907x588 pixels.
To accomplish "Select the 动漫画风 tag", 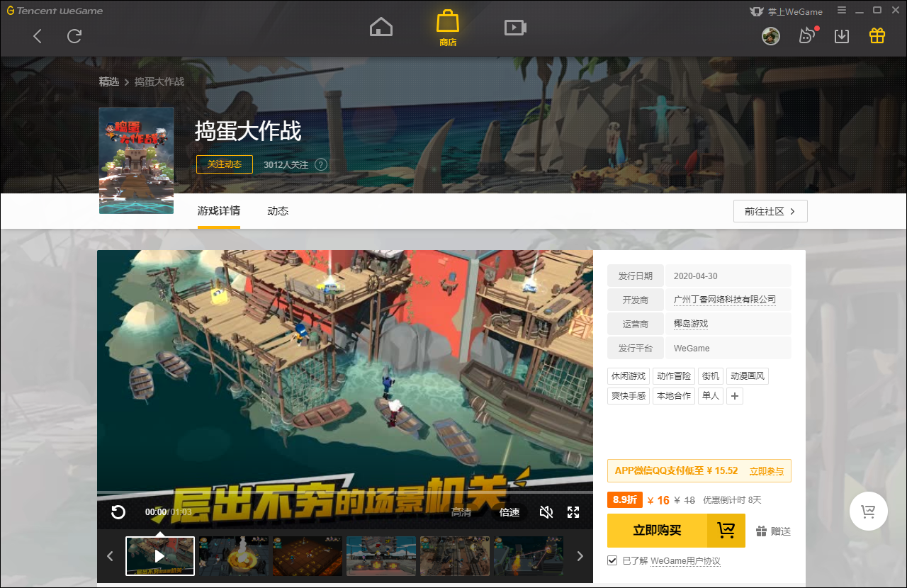I will coord(748,375).
